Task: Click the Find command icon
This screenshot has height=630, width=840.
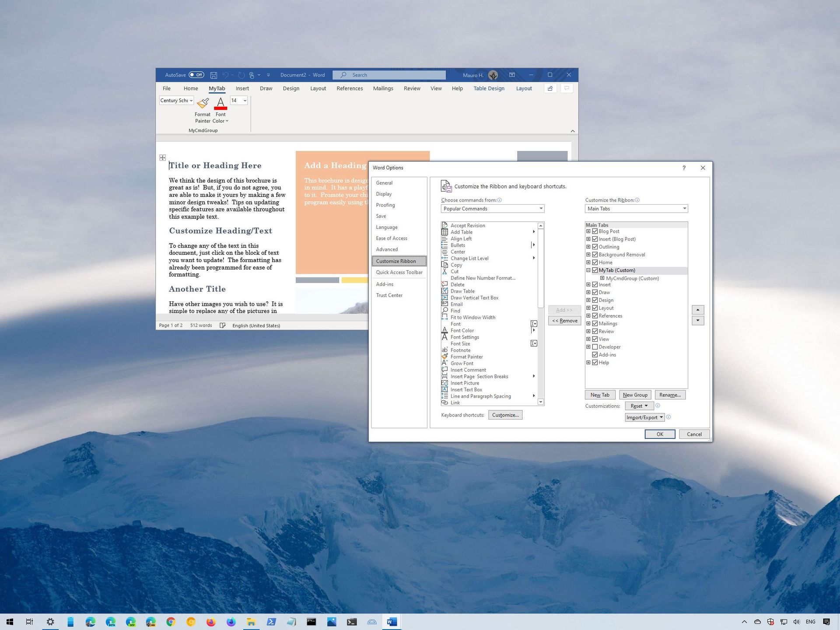Action: (445, 311)
